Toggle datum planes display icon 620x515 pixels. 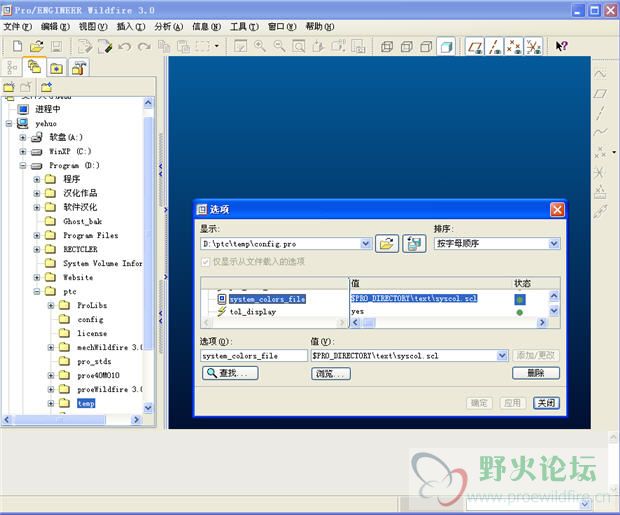(475, 47)
